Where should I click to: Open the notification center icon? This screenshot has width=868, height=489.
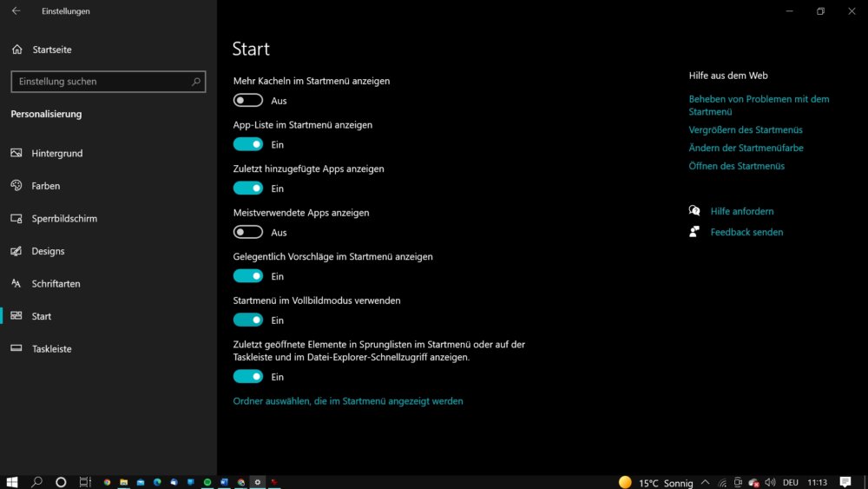click(x=845, y=482)
